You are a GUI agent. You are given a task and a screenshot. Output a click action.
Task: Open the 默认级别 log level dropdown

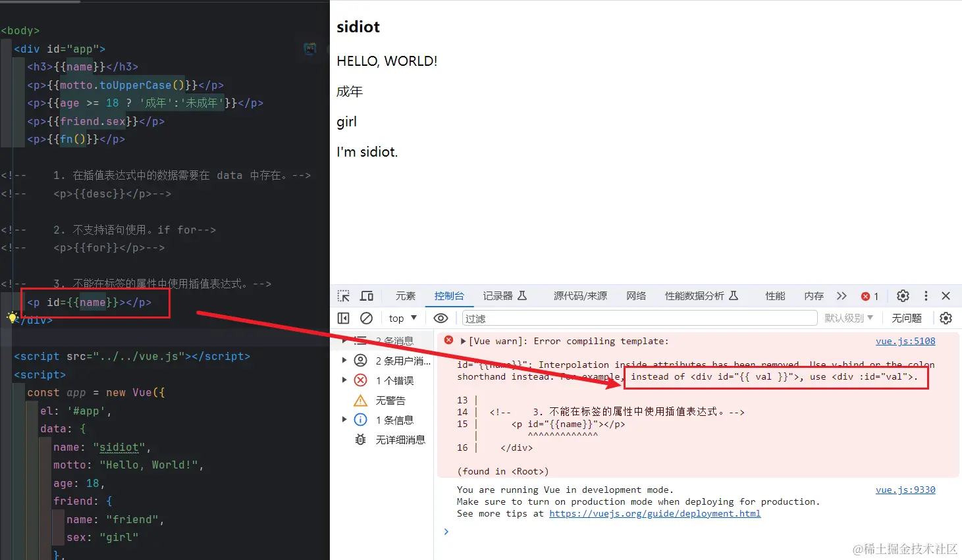(849, 318)
